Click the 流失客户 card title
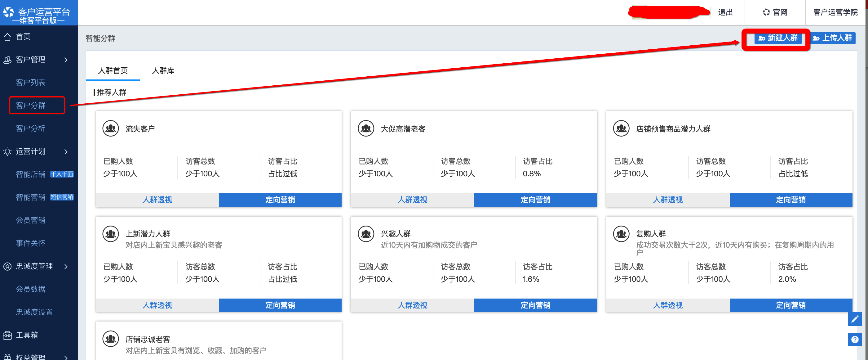 click(140, 129)
